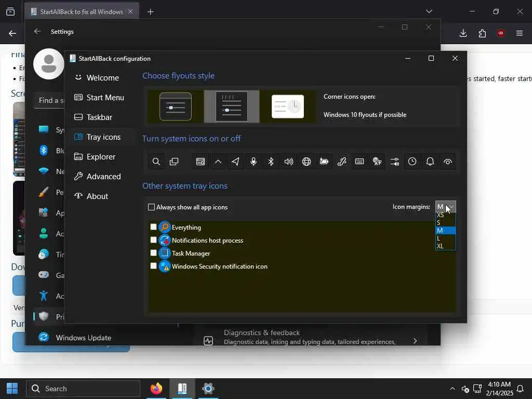Toggle the Show desktop peek eye icon
532x399 pixels.
(x=448, y=162)
